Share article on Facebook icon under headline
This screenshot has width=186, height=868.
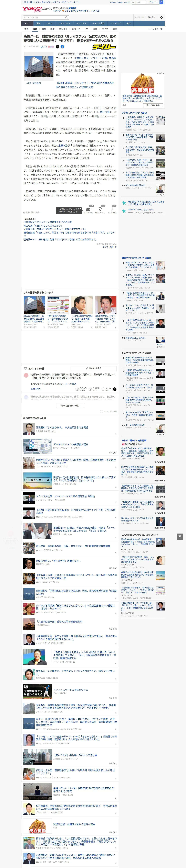(x=62, y=47)
